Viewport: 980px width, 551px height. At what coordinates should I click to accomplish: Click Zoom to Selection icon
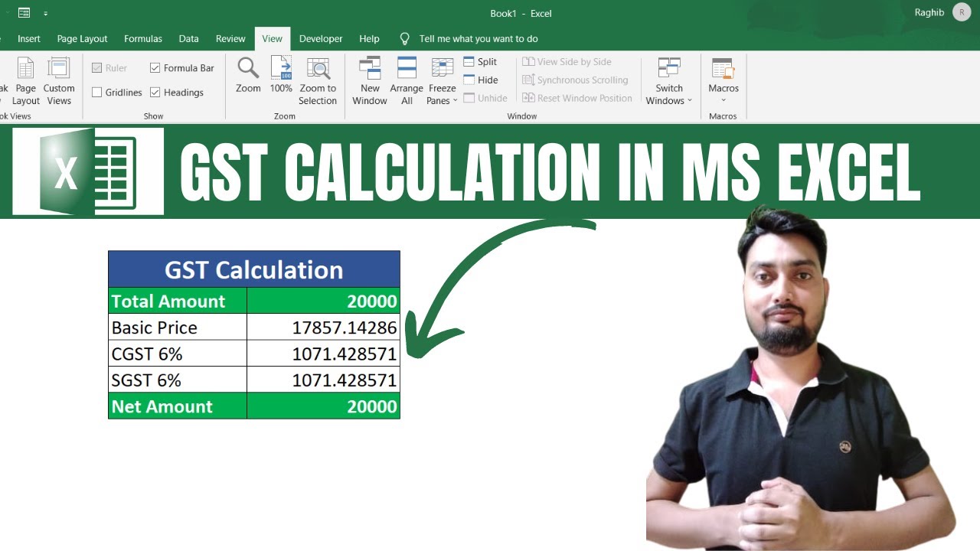pos(318,68)
